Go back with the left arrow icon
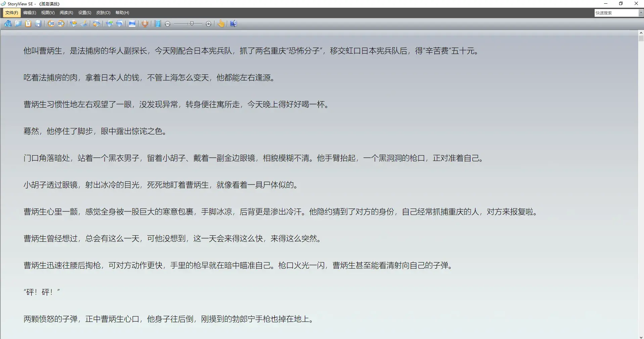 [x=51, y=23]
